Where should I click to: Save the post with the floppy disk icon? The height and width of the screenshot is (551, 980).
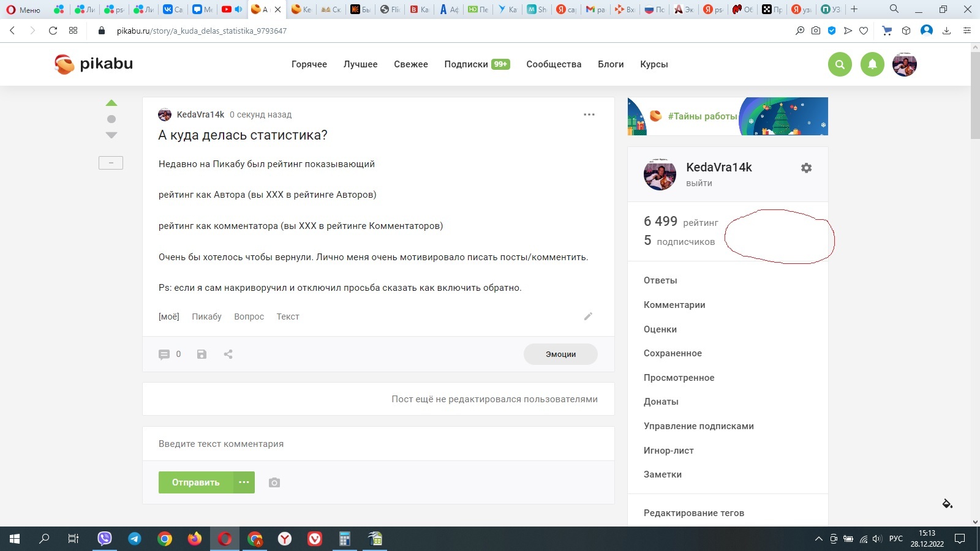[x=202, y=354]
